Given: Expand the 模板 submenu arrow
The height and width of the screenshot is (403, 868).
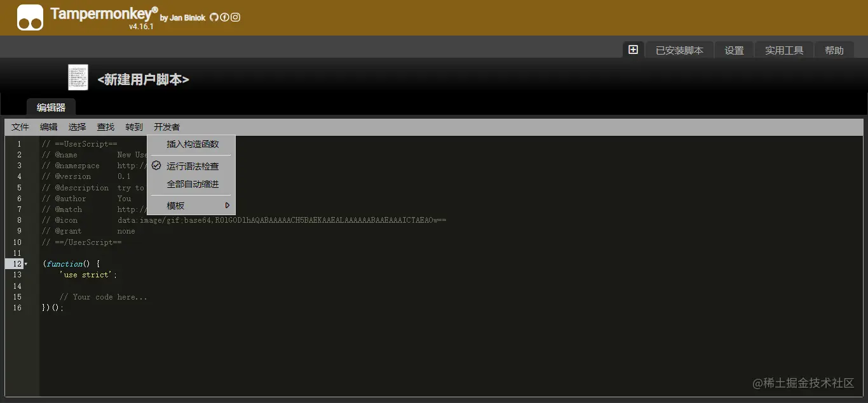Looking at the screenshot, I should (x=227, y=206).
